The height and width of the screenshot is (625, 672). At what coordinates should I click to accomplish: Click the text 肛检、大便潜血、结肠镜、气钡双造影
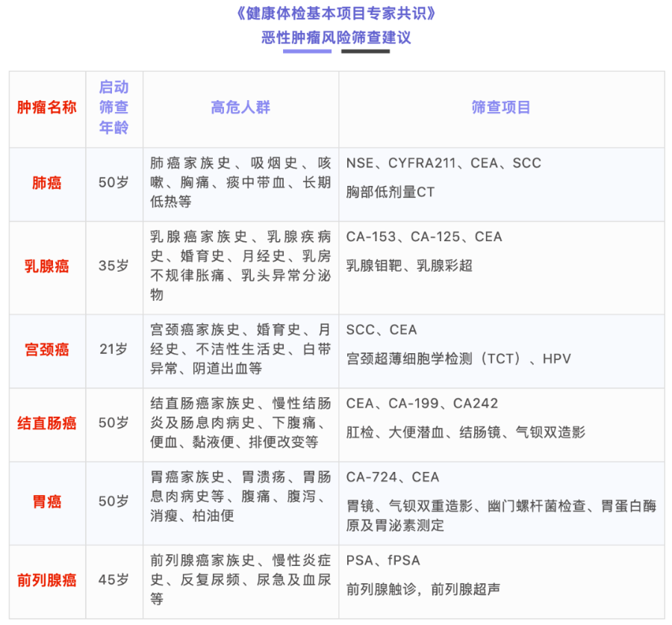(x=465, y=432)
